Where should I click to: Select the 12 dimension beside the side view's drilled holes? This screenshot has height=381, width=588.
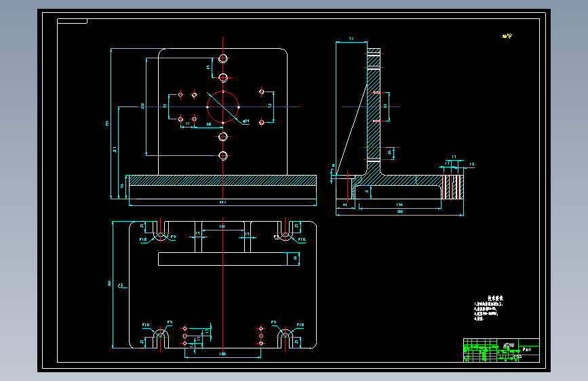pyautogui.click(x=472, y=164)
